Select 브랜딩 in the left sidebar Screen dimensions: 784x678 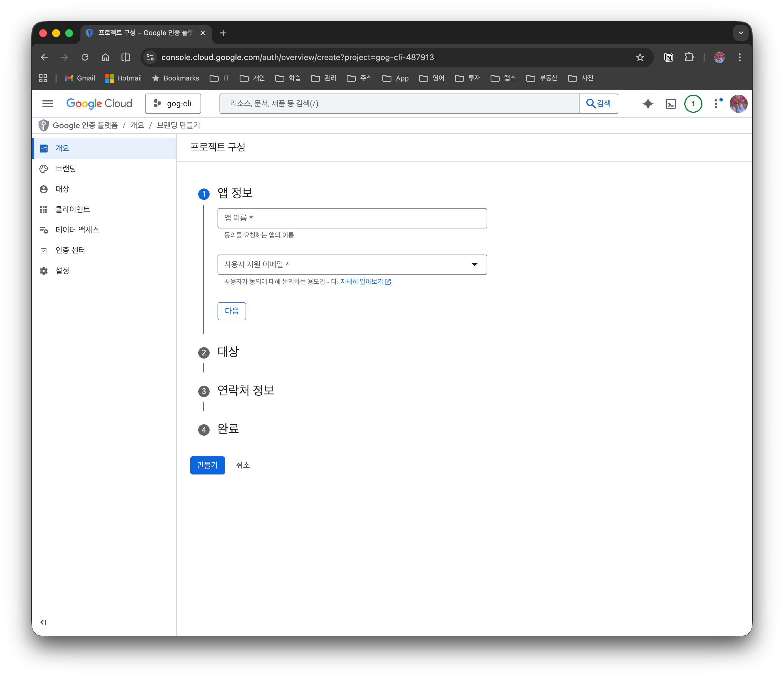(x=66, y=168)
